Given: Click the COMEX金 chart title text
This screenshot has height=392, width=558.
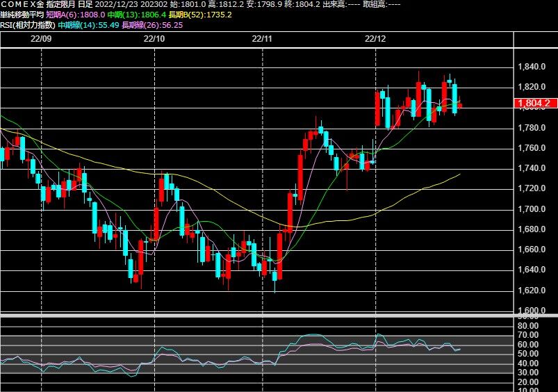Looking at the screenshot, I should 22,4.
